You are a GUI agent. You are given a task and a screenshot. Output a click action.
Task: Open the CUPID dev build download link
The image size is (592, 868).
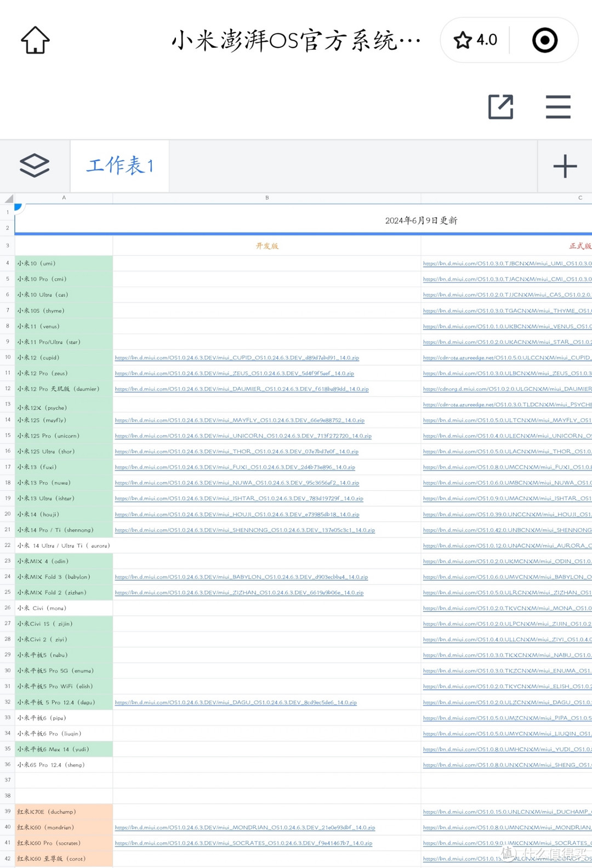(x=237, y=358)
